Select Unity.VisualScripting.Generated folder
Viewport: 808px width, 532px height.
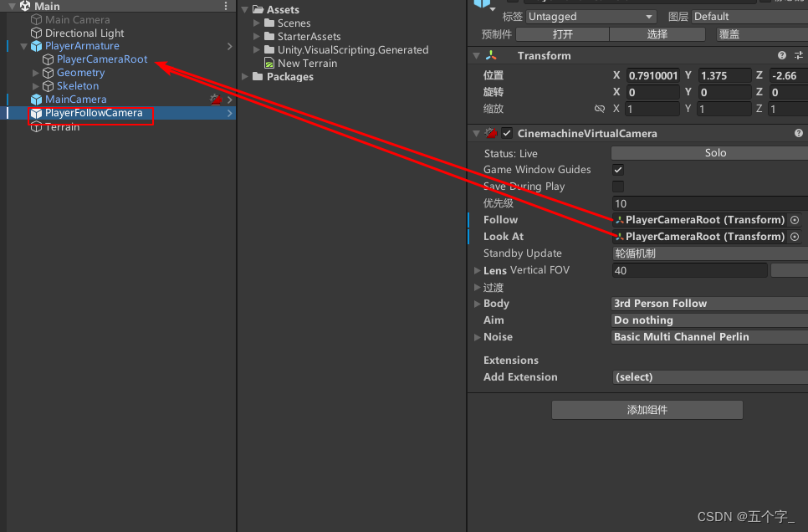tap(353, 50)
